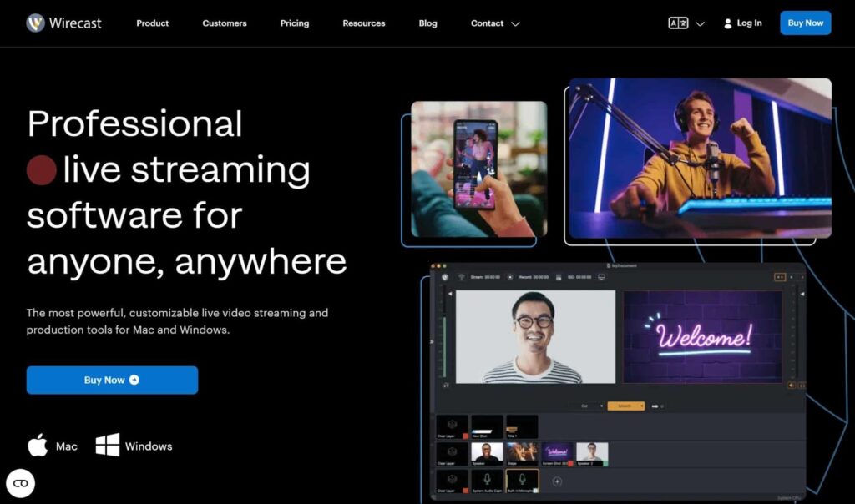The width and height of the screenshot is (855, 504).
Task: Visit the Blog page
Action: click(427, 23)
